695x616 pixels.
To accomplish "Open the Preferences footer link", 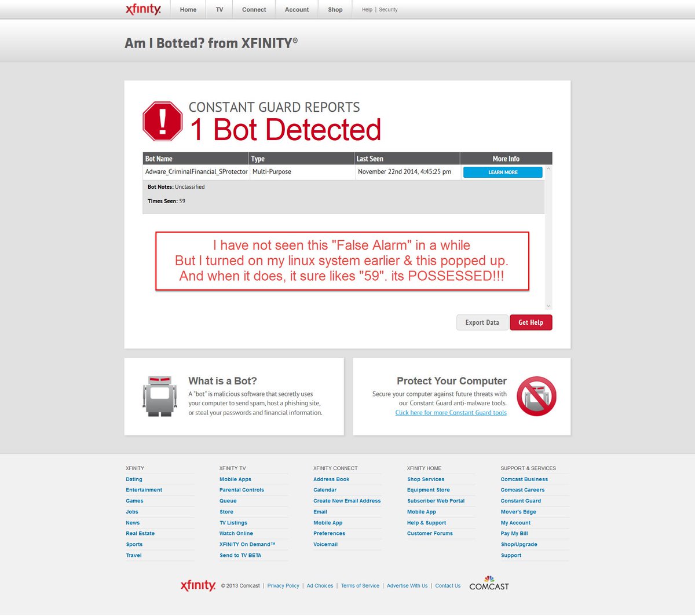I will [x=329, y=534].
